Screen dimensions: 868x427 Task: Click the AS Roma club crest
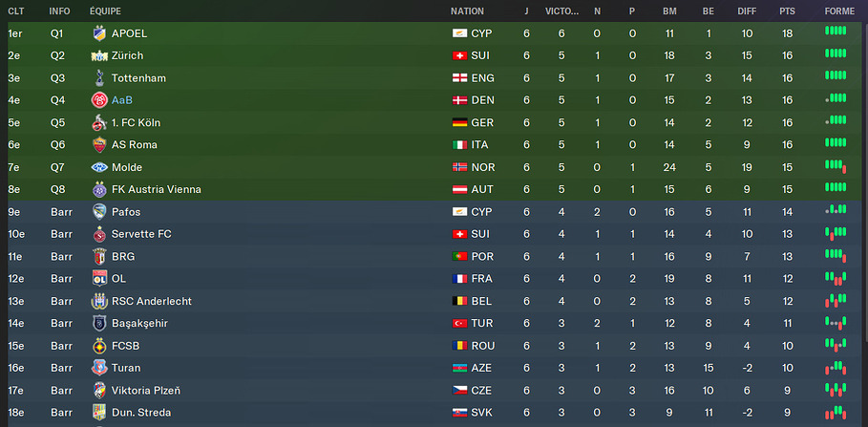99,145
